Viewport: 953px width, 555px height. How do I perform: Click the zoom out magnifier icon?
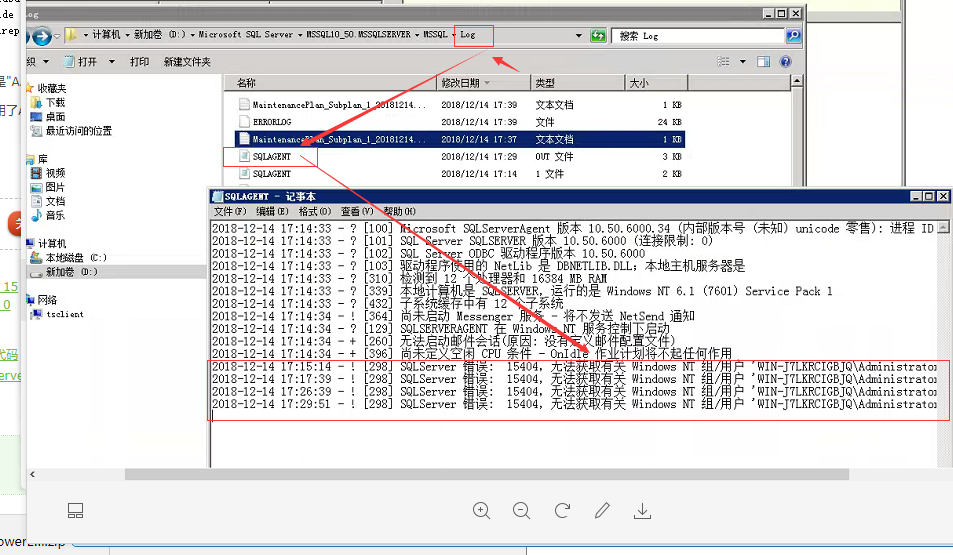click(522, 511)
